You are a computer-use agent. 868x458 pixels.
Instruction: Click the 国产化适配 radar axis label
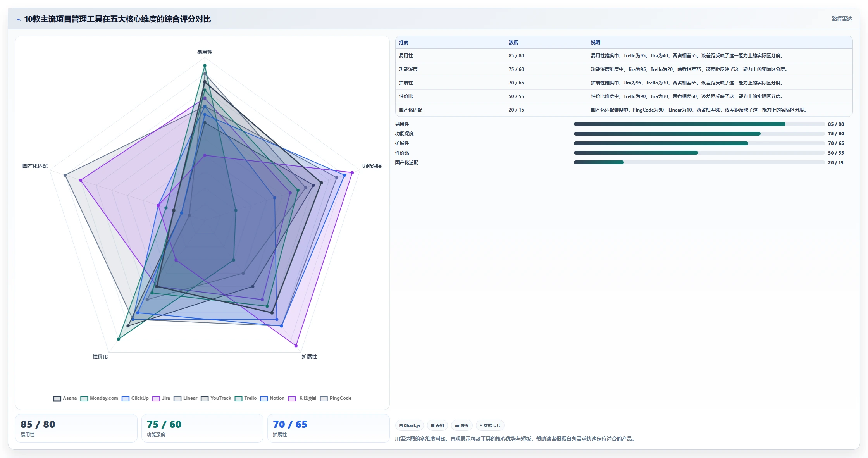(35, 166)
